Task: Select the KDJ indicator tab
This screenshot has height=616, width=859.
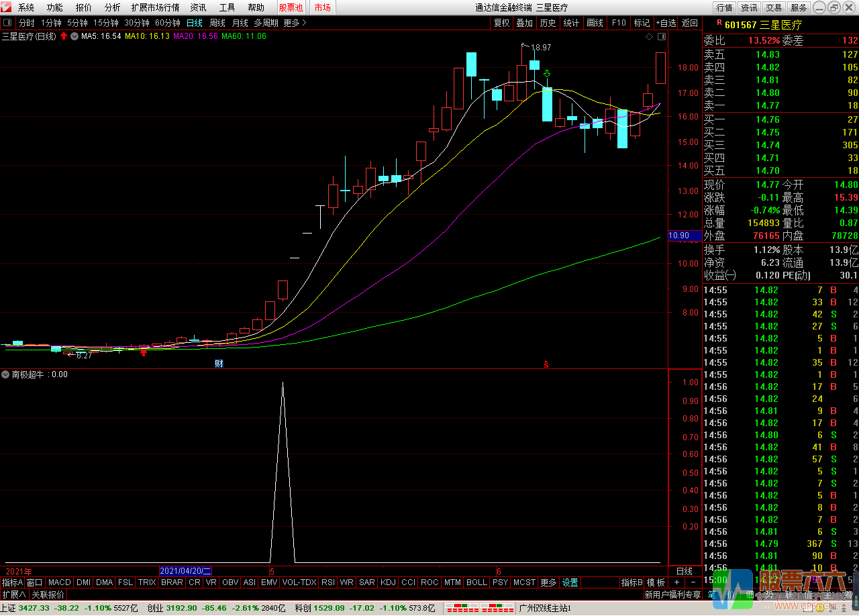Action: 388,582
